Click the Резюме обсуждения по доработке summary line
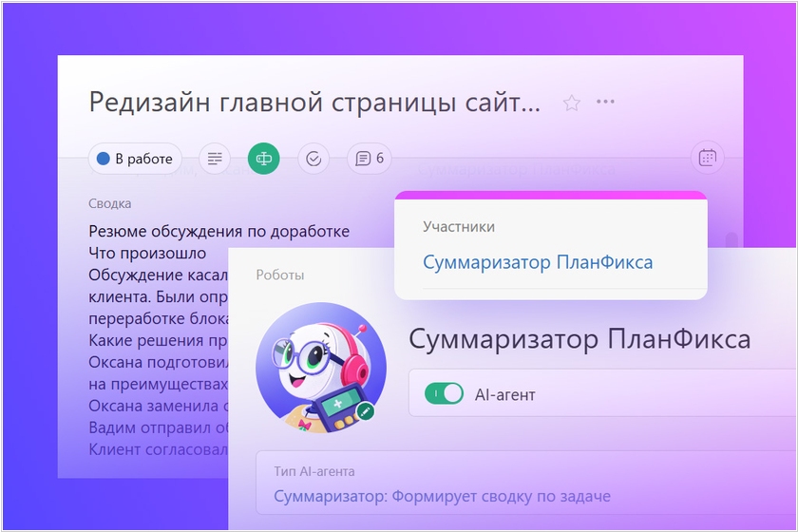 [x=218, y=231]
